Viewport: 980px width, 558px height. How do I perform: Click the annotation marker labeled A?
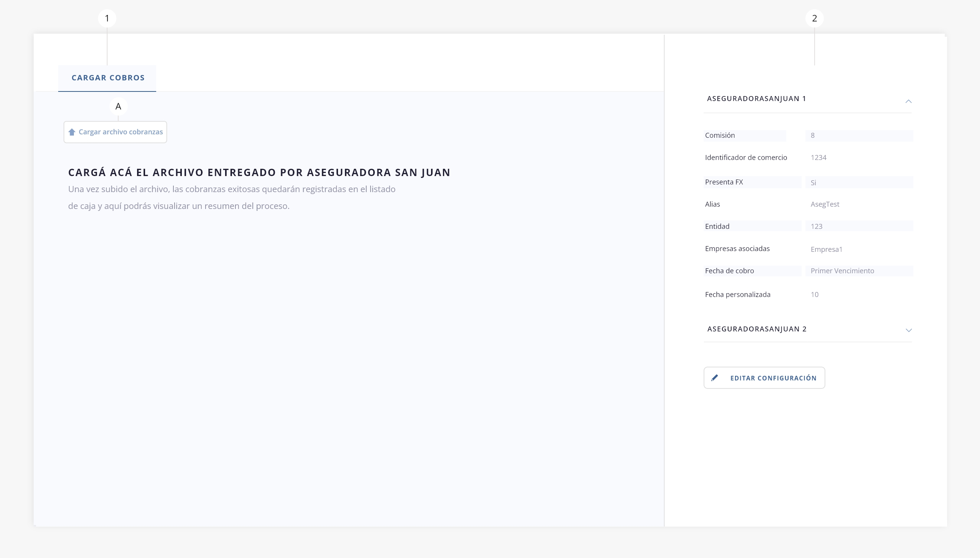click(x=118, y=106)
